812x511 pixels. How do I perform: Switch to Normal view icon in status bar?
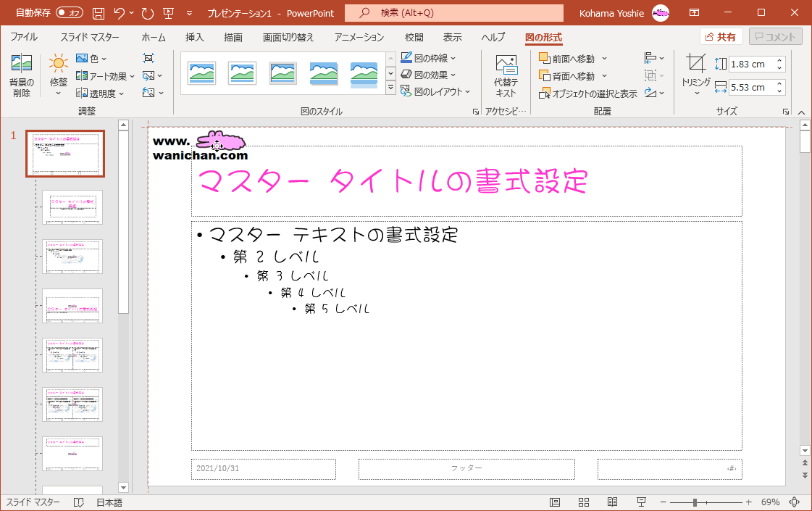click(555, 502)
